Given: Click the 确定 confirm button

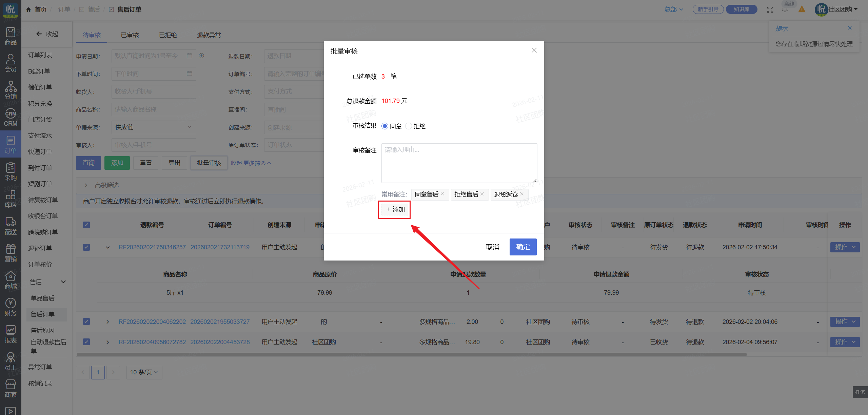Looking at the screenshot, I should 522,247.
